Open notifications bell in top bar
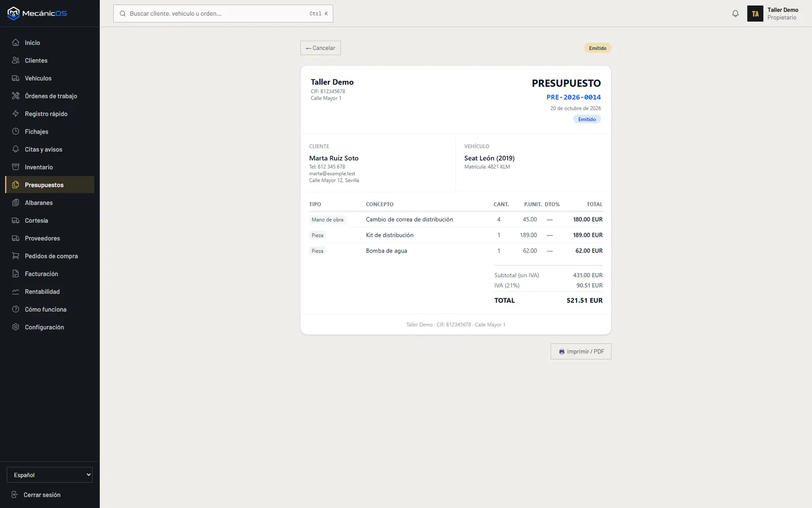Viewport: 812px width, 508px height. (735, 14)
